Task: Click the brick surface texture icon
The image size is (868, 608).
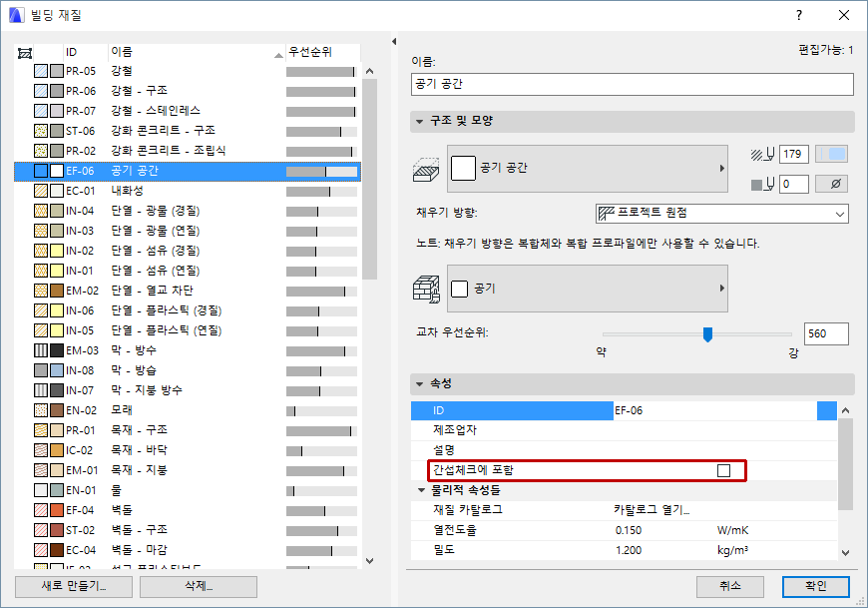Action: pos(427,288)
